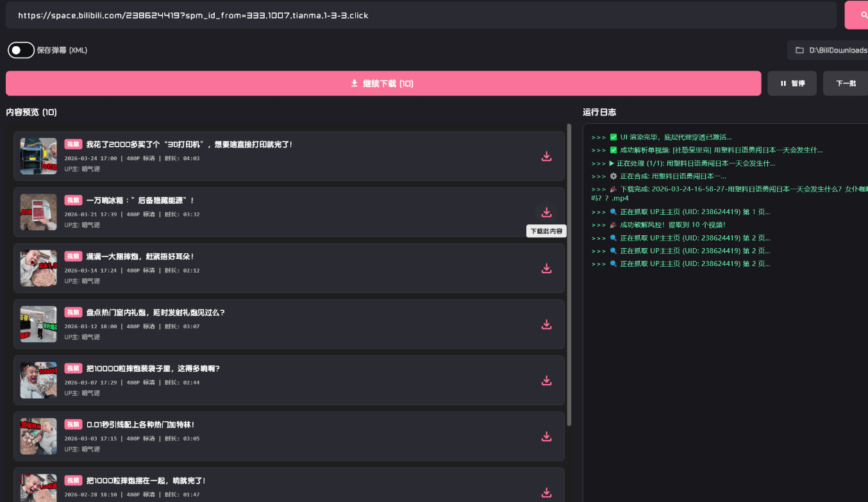Click the pink search button
Image resolution: width=868 pixels, height=502 pixels.
point(857,15)
